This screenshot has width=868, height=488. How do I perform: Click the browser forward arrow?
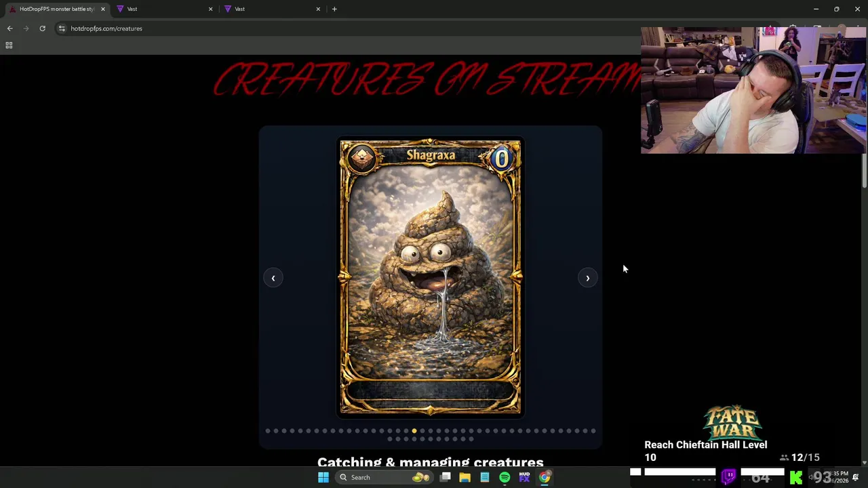26,28
